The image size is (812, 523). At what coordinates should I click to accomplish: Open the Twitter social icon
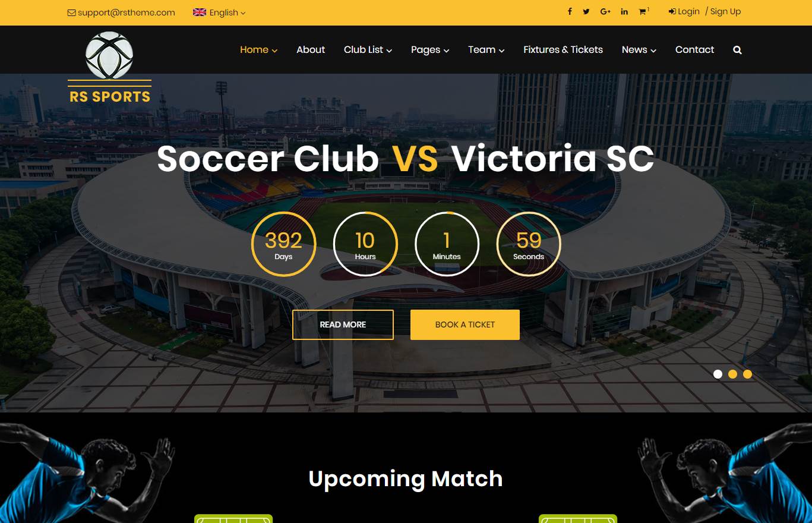[x=586, y=12]
